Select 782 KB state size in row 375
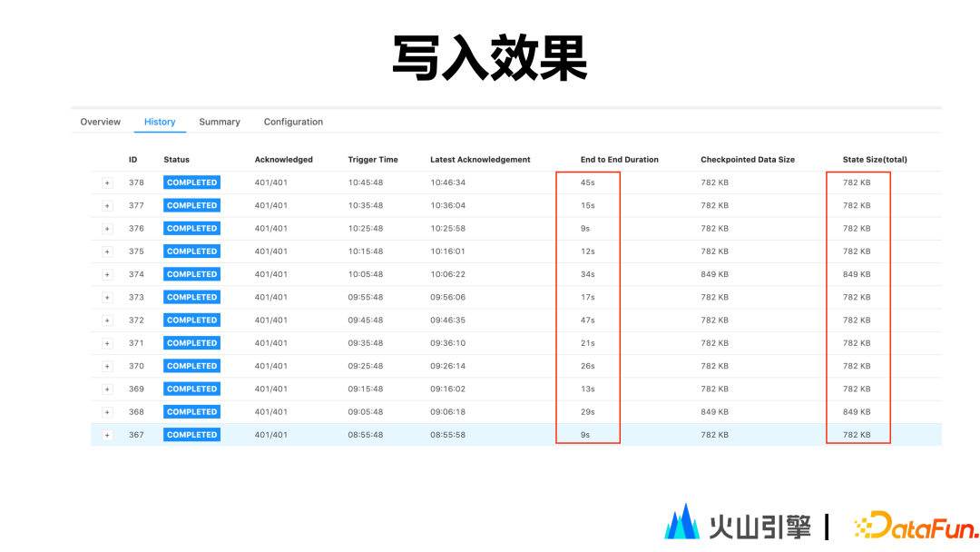980x552 pixels. coord(857,251)
